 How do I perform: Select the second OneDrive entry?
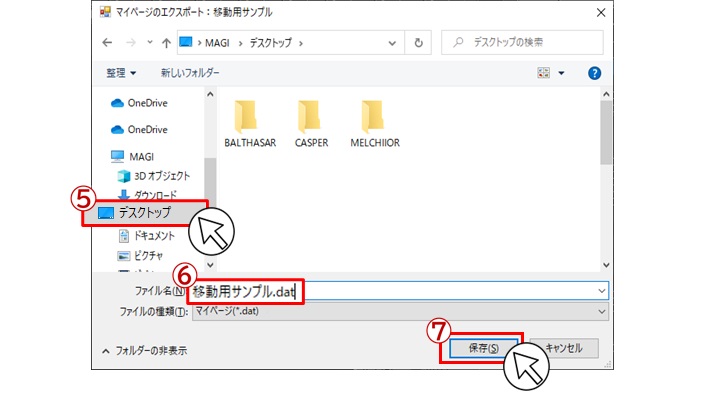tap(139, 130)
